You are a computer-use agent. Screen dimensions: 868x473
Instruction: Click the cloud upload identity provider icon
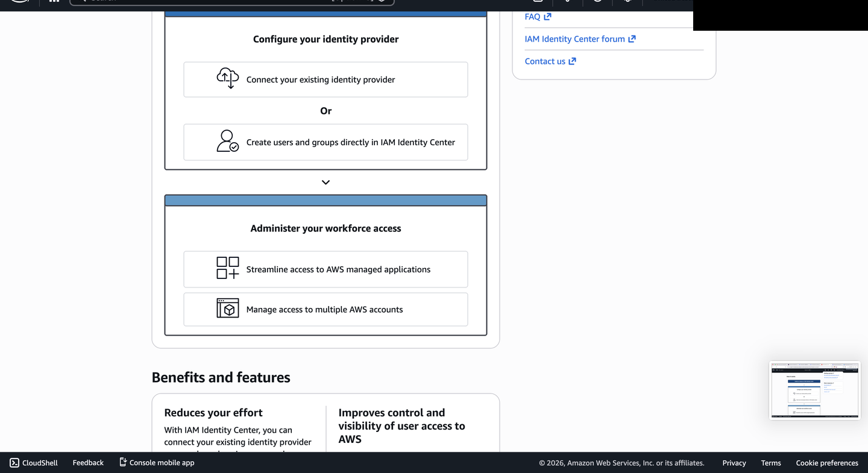[x=228, y=78]
